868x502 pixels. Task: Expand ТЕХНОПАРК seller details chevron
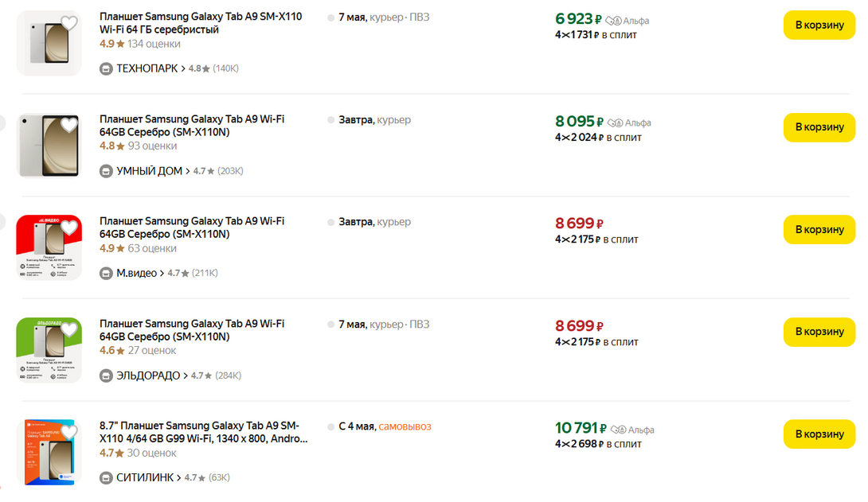coord(183,68)
